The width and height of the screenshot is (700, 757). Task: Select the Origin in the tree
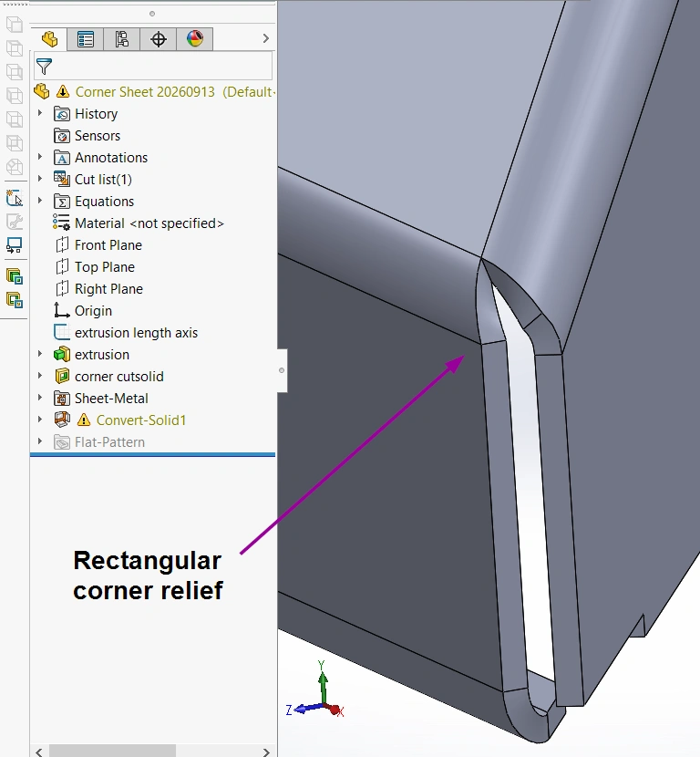coord(93,311)
